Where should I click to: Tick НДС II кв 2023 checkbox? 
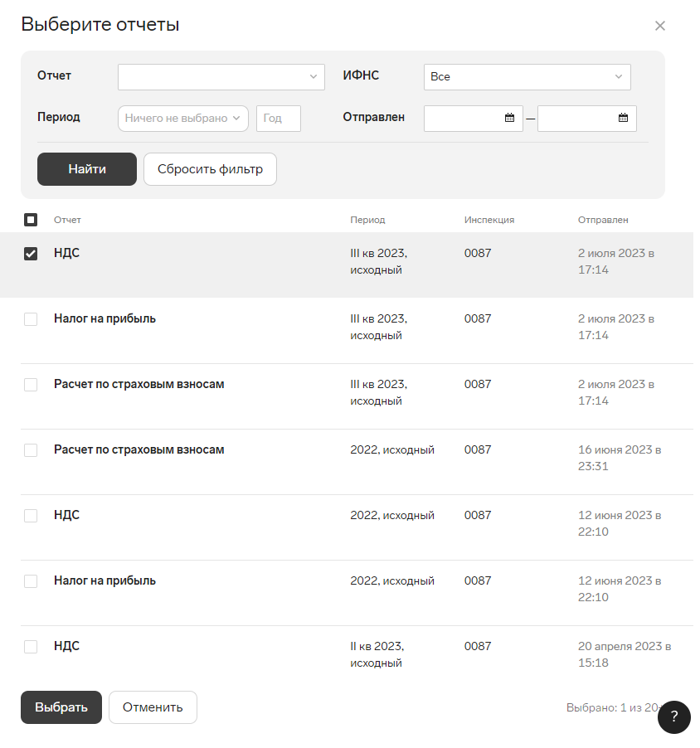[31, 647]
